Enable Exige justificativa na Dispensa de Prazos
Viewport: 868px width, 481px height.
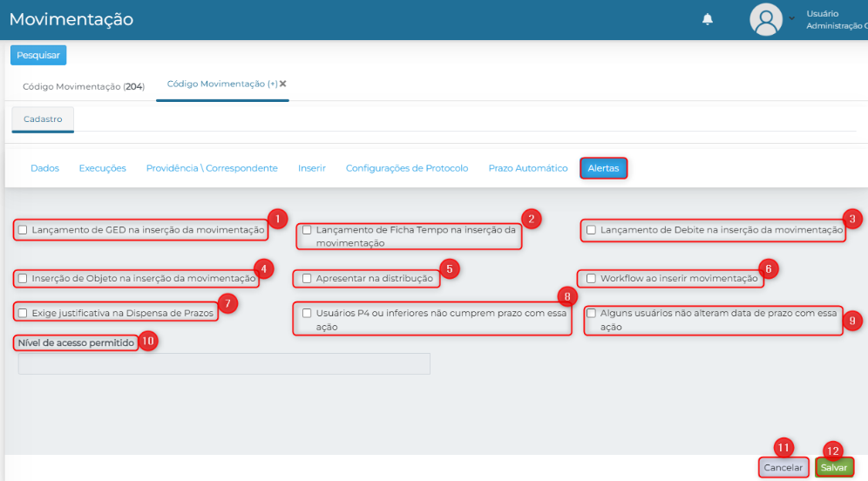point(23,314)
